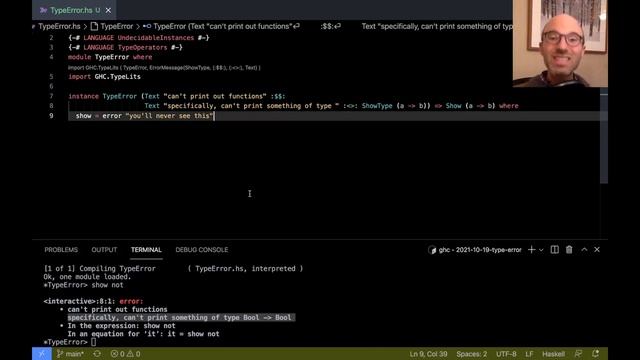Click the TypeError instance breadcrumb symbol

(x=222, y=26)
